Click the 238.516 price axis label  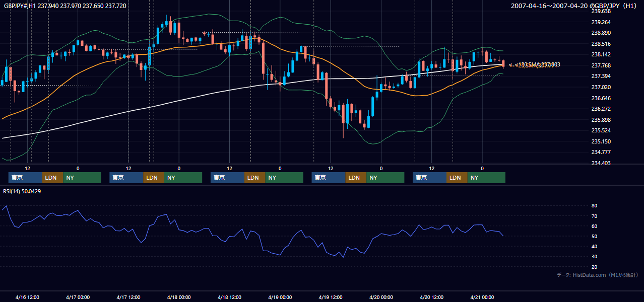coord(601,44)
